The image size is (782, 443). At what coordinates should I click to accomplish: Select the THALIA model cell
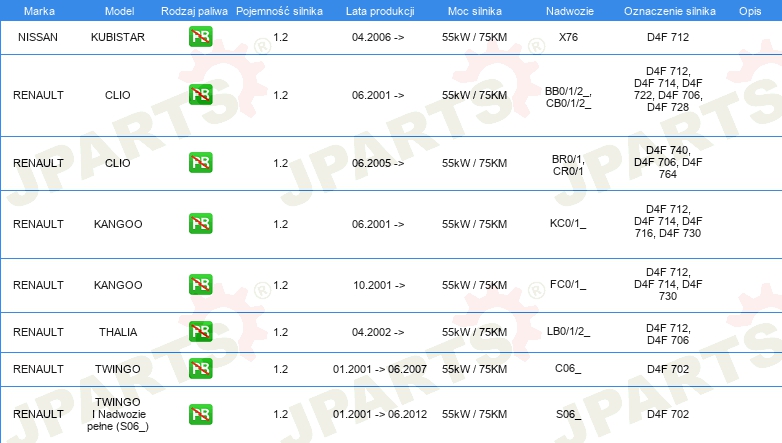pos(118,332)
